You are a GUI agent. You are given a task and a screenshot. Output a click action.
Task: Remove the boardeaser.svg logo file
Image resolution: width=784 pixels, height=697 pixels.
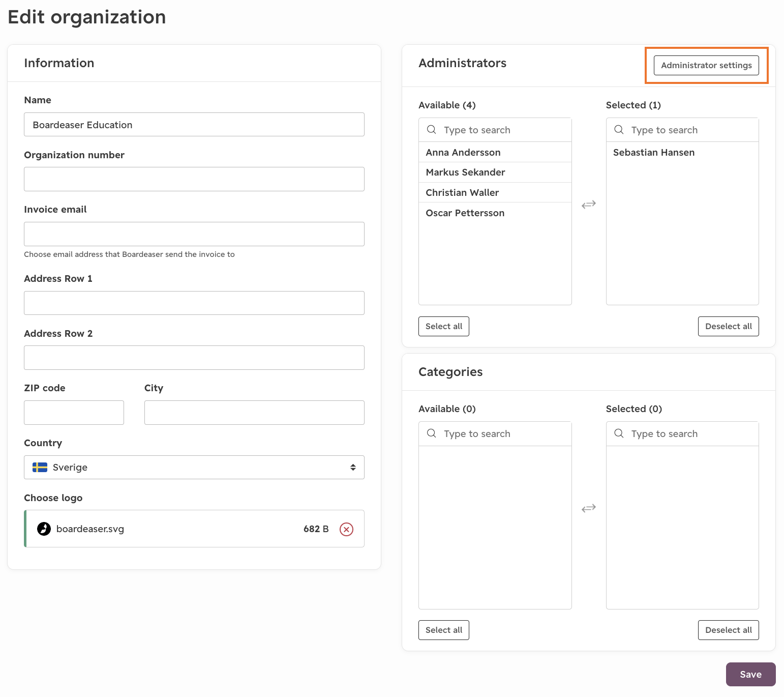pos(346,529)
